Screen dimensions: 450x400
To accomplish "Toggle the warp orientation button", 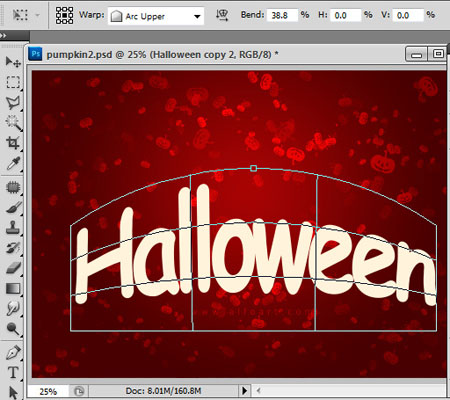I will click(x=222, y=15).
